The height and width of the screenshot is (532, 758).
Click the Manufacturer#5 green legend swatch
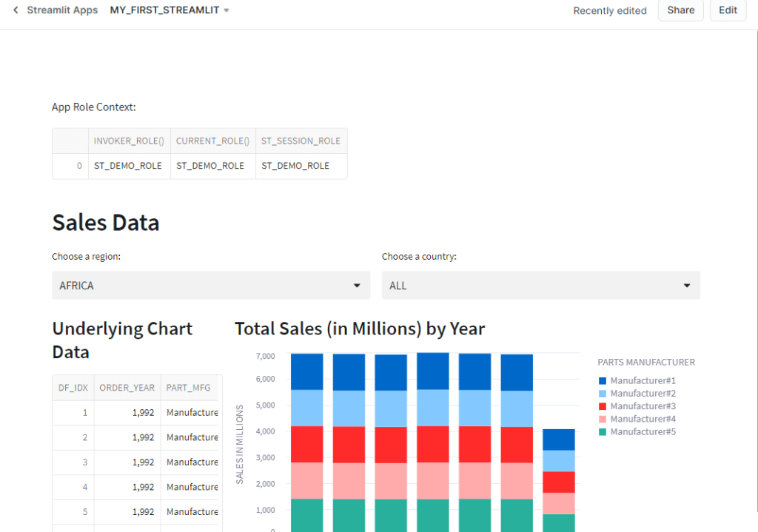pyautogui.click(x=603, y=431)
